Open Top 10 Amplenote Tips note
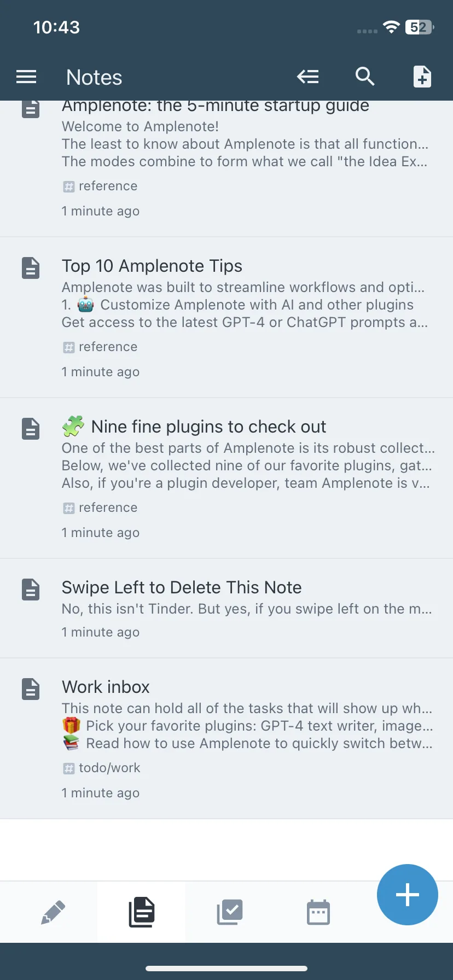The width and height of the screenshot is (453, 980). pyautogui.click(x=226, y=317)
